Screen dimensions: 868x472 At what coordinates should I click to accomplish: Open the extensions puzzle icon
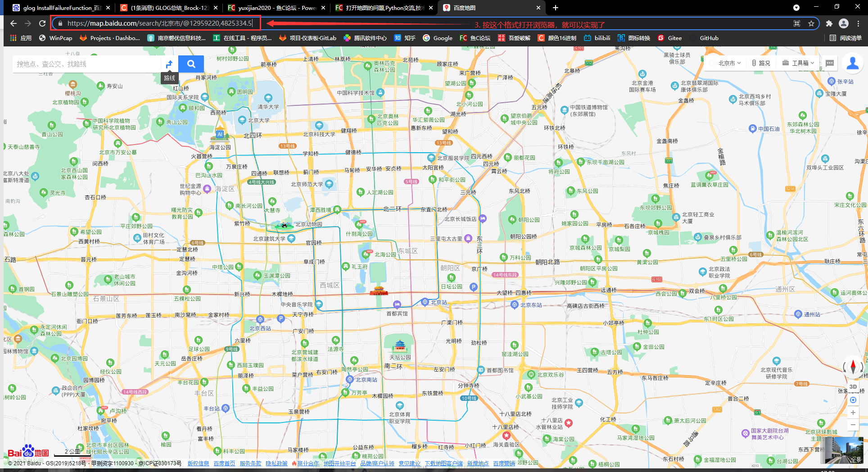[829, 23]
